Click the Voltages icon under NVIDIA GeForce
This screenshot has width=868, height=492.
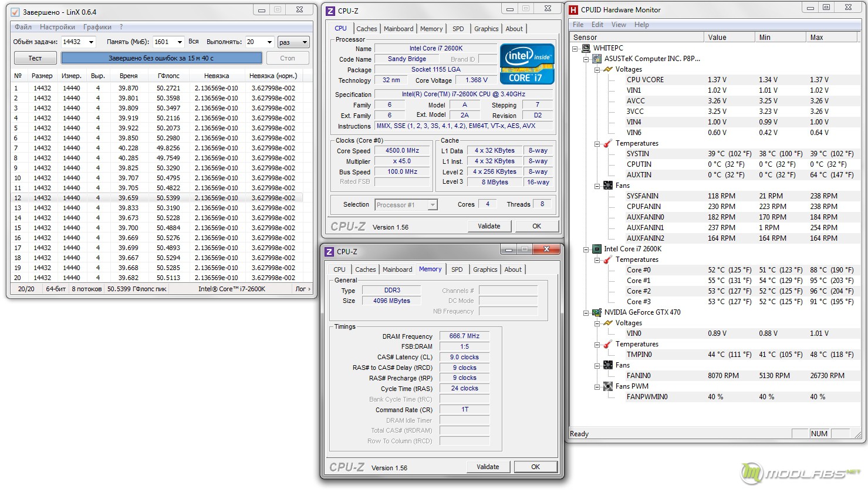(x=608, y=323)
